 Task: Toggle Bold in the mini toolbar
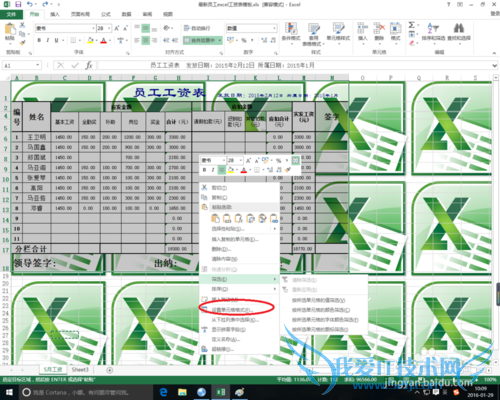[x=204, y=170]
